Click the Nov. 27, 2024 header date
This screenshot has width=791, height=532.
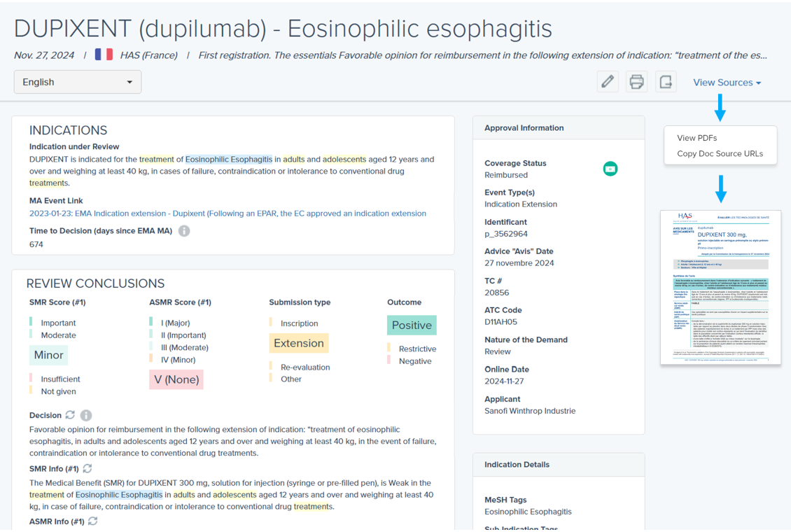(x=44, y=55)
